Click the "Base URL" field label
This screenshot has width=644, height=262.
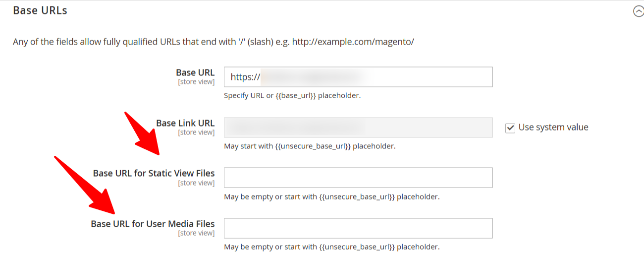(x=195, y=73)
